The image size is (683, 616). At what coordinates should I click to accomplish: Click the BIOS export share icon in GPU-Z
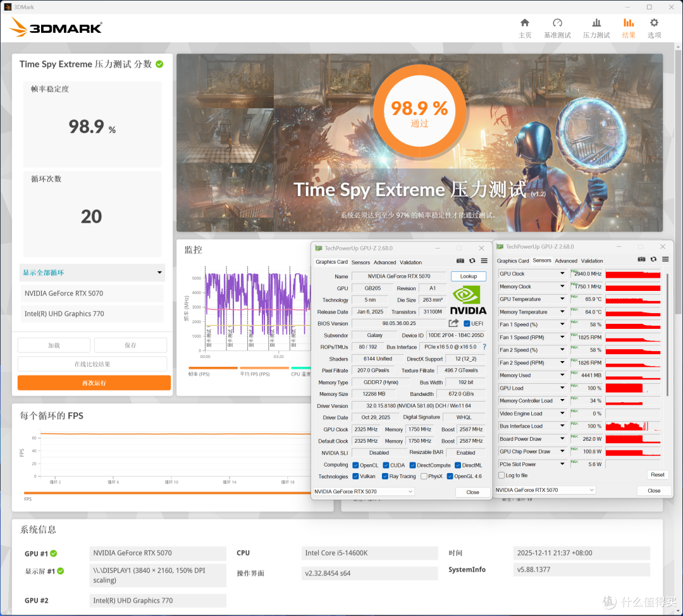click(x=453, y=323)
